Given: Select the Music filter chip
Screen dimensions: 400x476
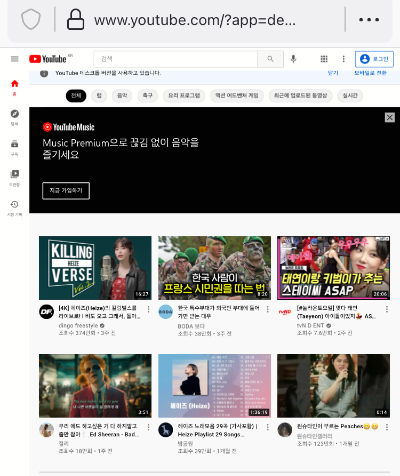Looking at the screenshot, I should pyautogui.click(x=122, y=96).
